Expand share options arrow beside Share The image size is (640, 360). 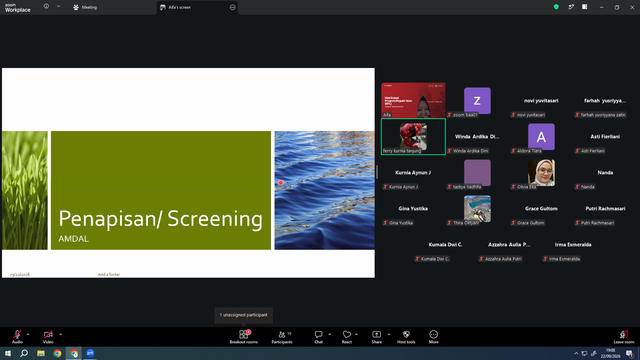click(x=389, y=334)
